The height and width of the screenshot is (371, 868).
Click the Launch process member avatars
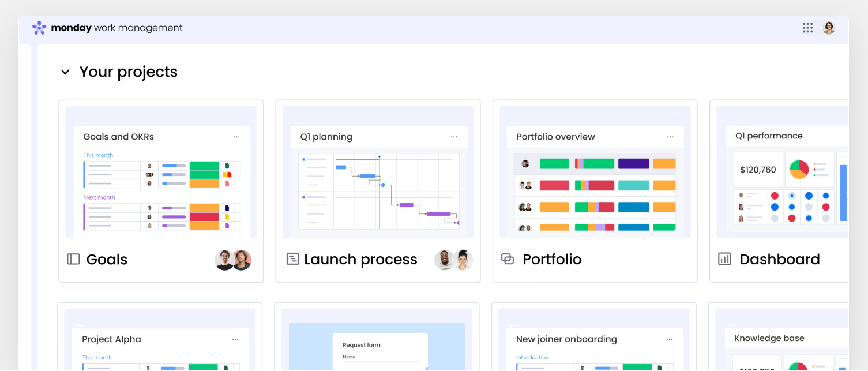453,260
